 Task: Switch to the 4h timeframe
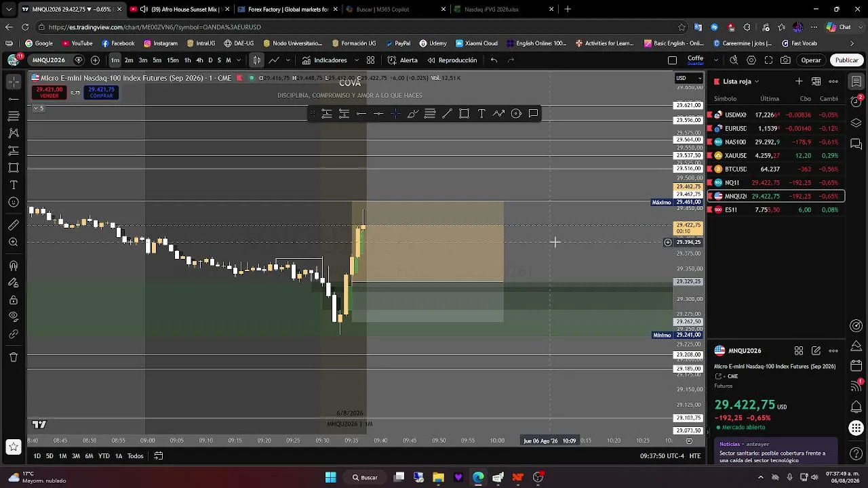click(x=199, y=60)
